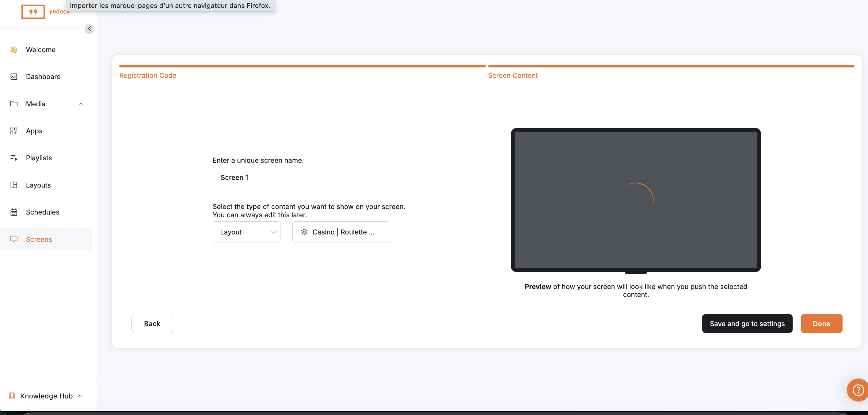Click the Dashboard chart icon
Image resolution: width=868 pixels, height=415 pixels.
pyautogui.click(x=14, y=77)
